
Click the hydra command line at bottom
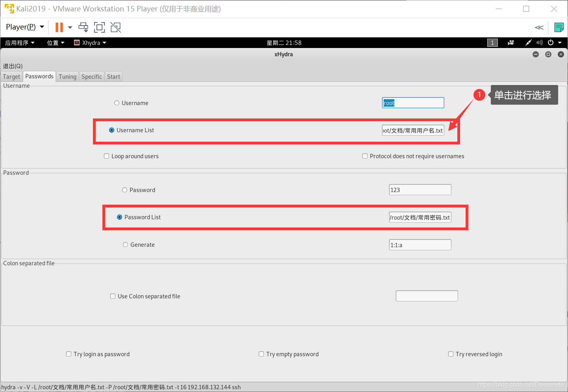pyautogui.click(x=121, y=387)
